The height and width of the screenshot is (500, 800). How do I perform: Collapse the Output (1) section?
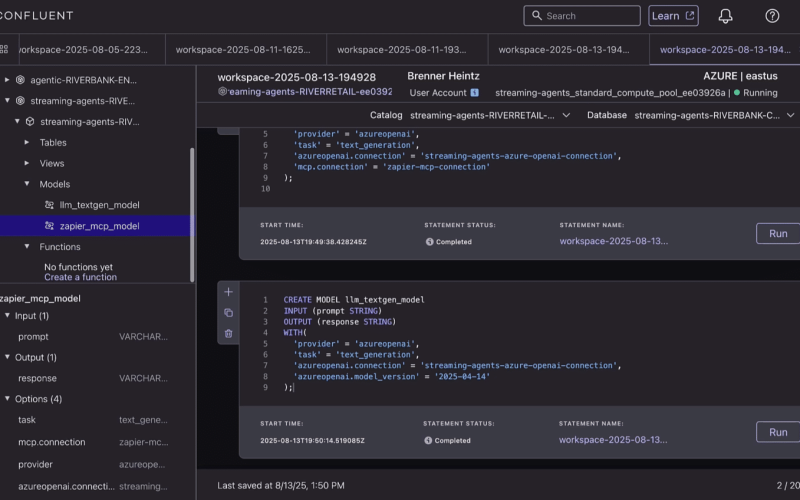(x=7, y=357)
